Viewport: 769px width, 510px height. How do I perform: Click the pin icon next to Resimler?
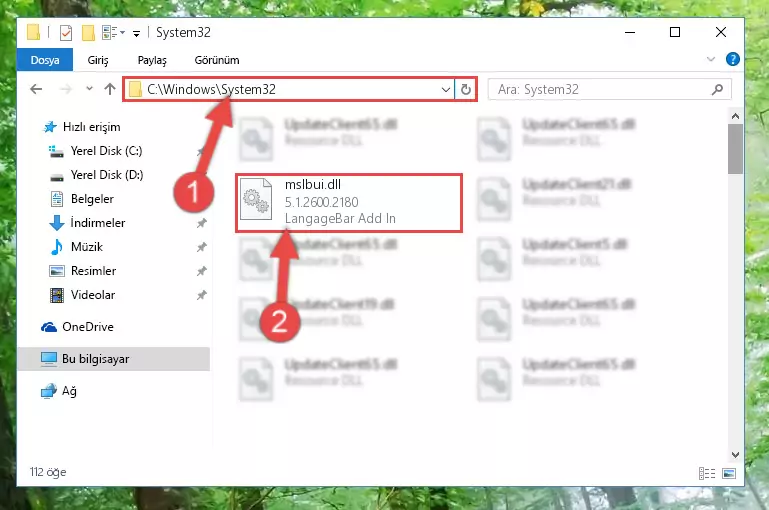point(202,271)
